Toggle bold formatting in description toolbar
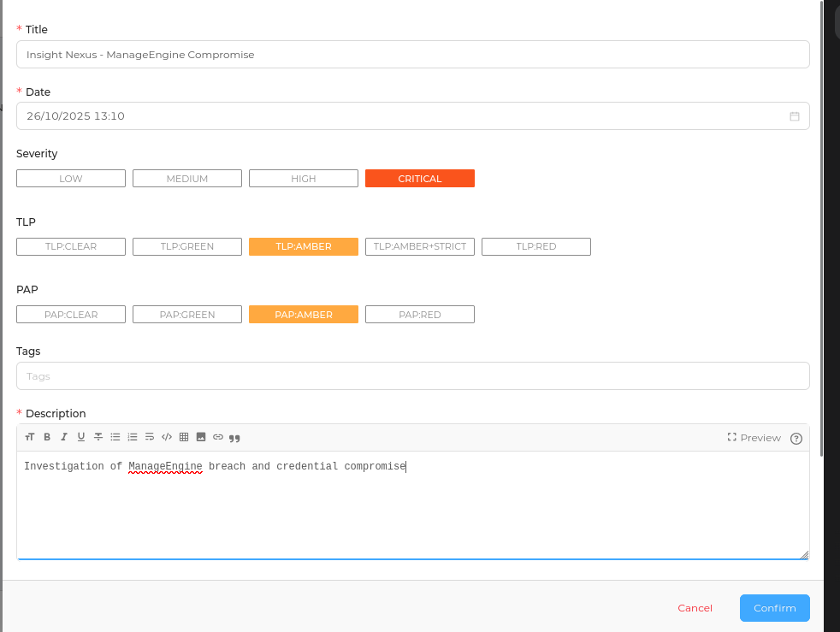Screen dimensions: 840x632 pos(47,437)
